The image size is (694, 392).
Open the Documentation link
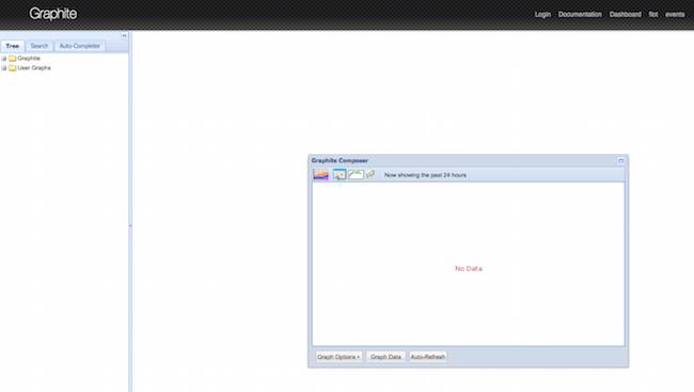[580, 14]
